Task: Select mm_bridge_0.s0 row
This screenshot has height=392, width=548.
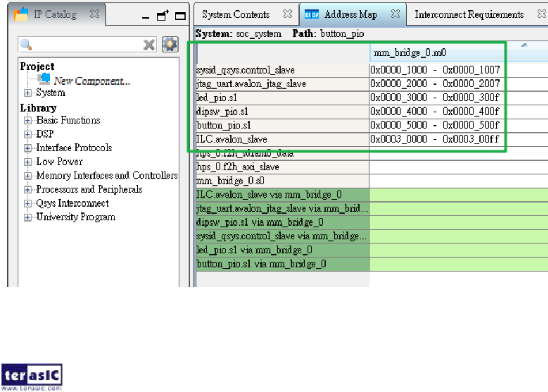Action: [282, 181]
